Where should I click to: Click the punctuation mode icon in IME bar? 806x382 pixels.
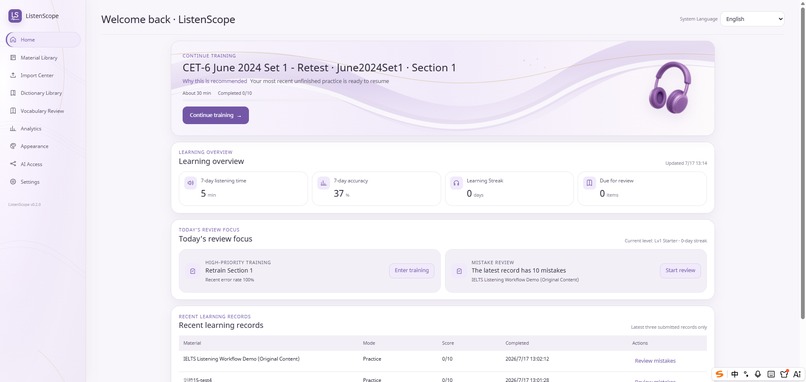[x=746, y=374]
